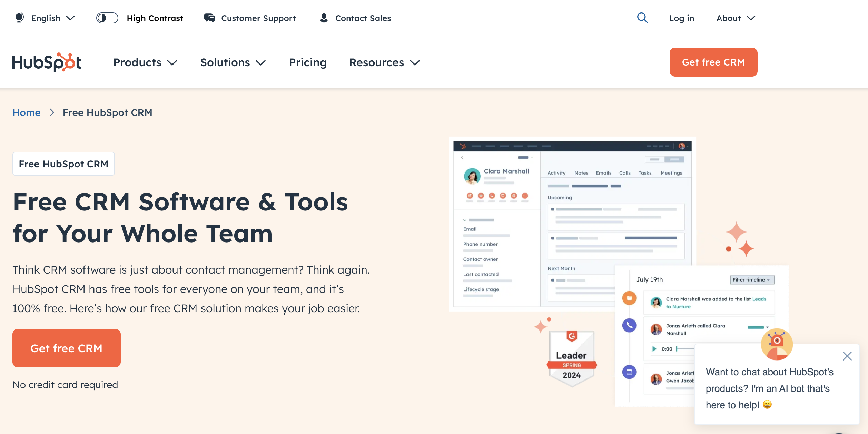
Task: Click the phone call icon in timeline
Action: (x=629, y=325)
